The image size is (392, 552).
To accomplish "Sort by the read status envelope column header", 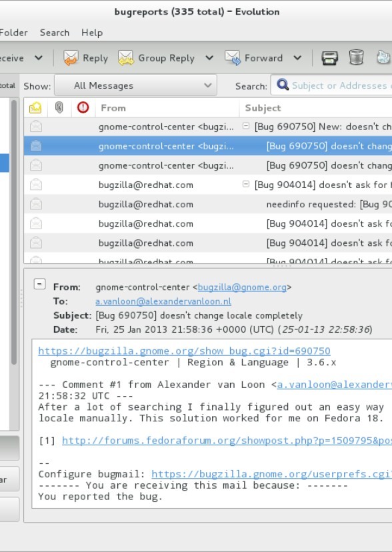I will (35, 108).
